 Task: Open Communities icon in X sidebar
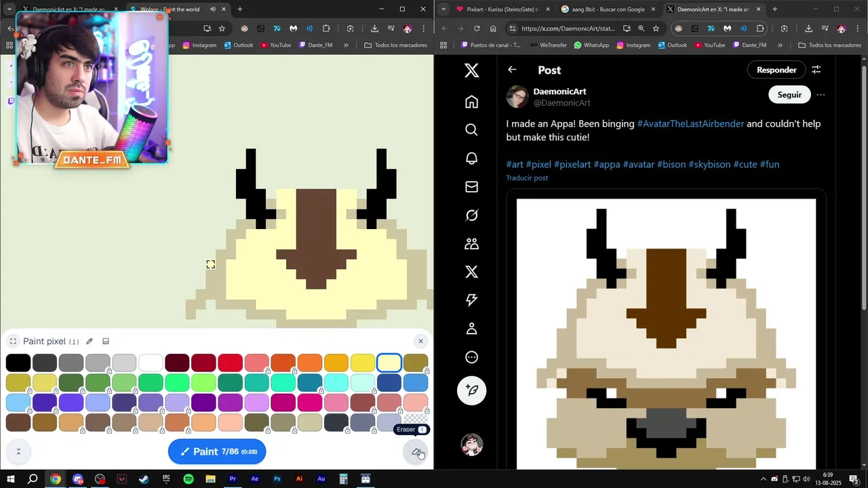pyautogui.click(x=472, y=244)
